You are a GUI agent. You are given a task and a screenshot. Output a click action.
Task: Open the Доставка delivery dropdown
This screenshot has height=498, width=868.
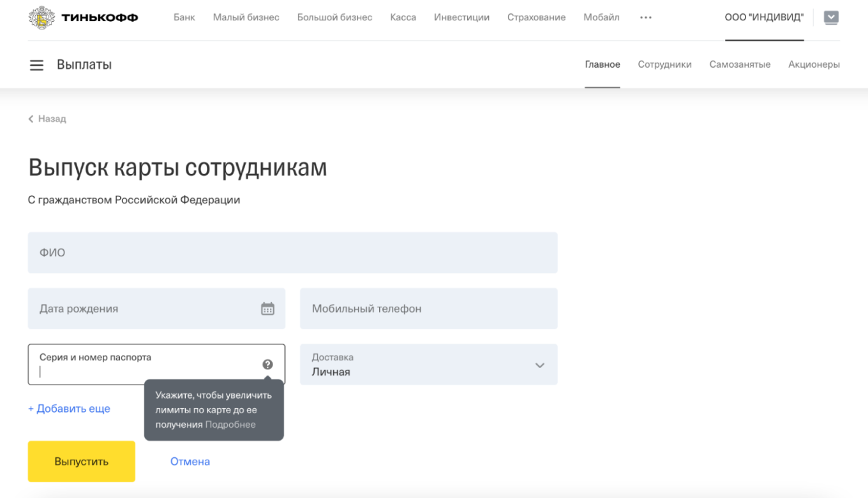pyautogui.click(x=428, y=365)
